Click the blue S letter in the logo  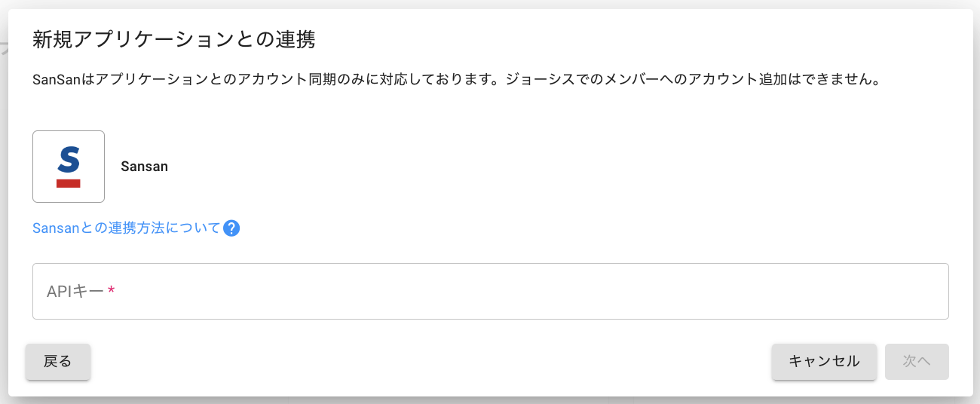point(69,160)
